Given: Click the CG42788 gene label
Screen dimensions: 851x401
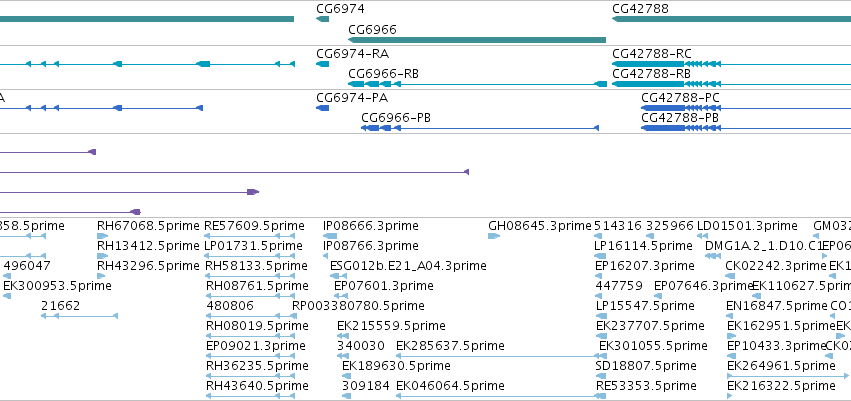Looking at the screenshot, I should click(x=640, y=9).
